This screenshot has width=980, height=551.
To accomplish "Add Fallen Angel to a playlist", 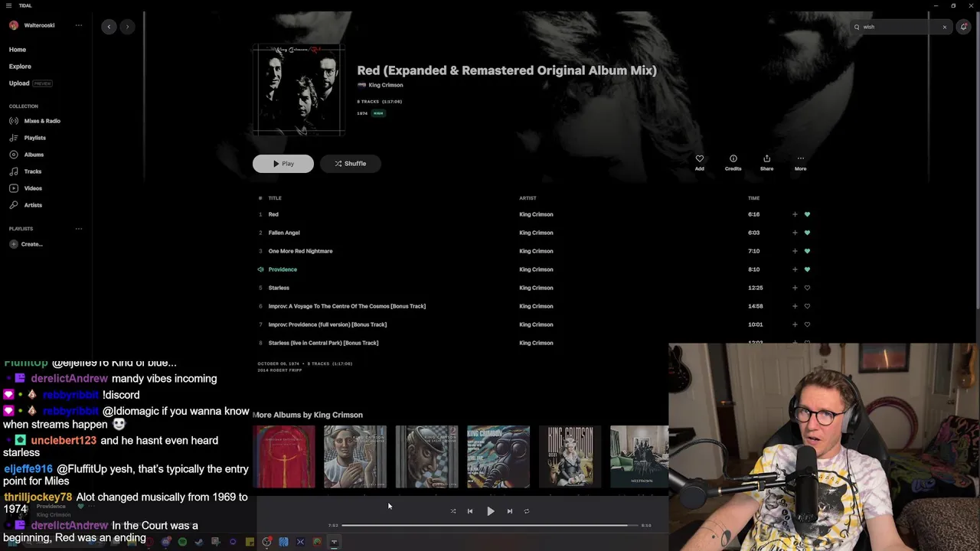I will click(795, 233).
